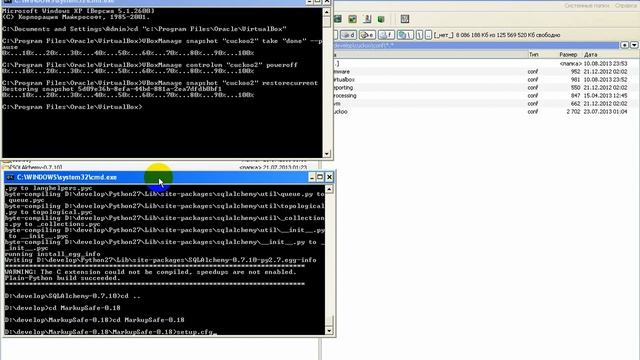
Task: Click the free space text showing 8 086 188 Кб
Action: tap(508, 35)
